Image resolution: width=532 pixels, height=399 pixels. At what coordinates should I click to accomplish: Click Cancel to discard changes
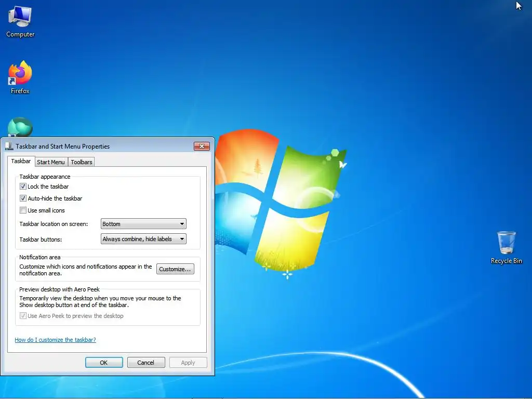coord(146,362)
